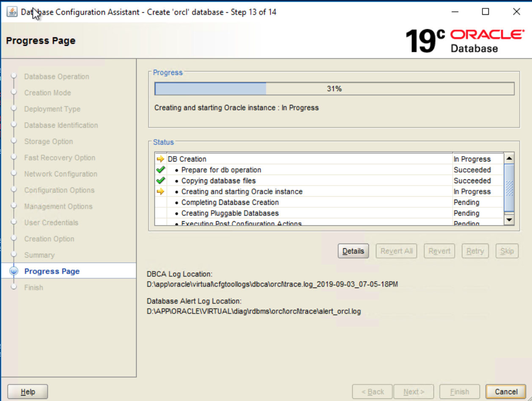Screen dimensions: 532x401
Task: Select the DB Creation status row
Action: click(329, 159)
